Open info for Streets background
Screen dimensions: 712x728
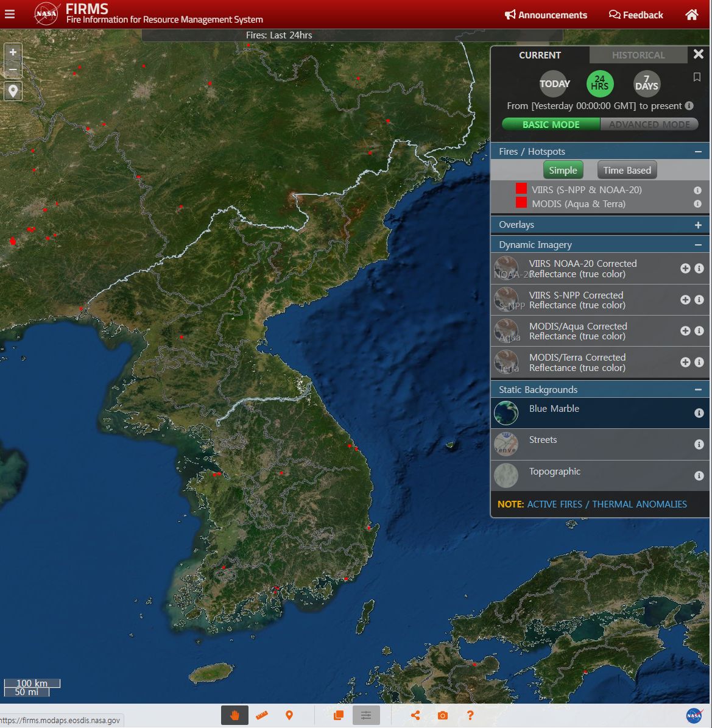pyautogui.click(x=699, y=445)
